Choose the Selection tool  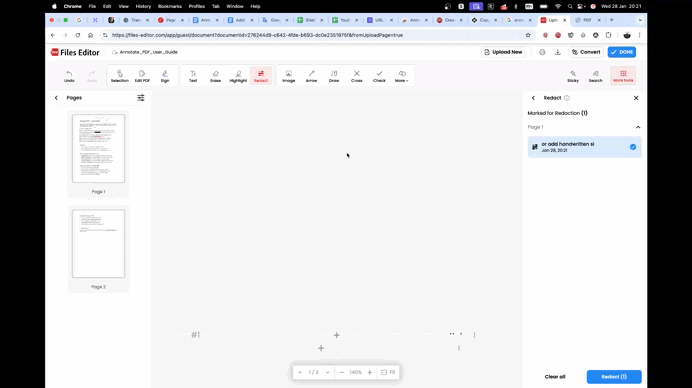pyautogui.click(x=120, y=76)
